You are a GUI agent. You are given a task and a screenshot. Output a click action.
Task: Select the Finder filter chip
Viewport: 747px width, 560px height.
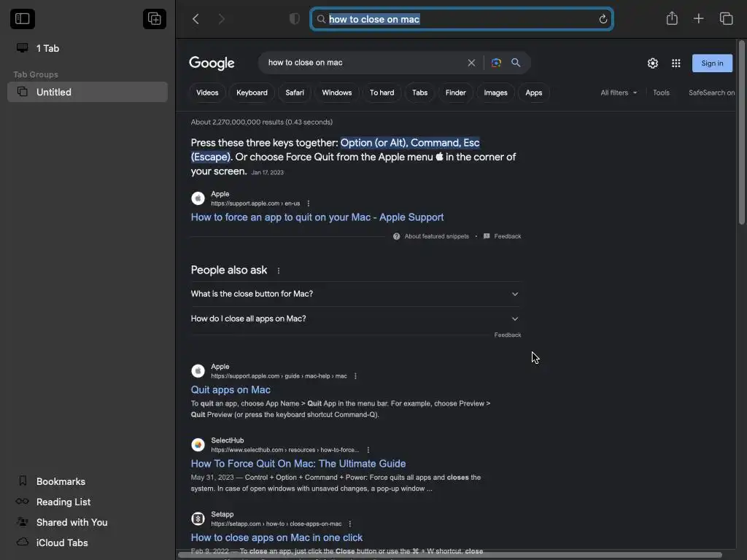pyautogui.click(x=455, y=93)
